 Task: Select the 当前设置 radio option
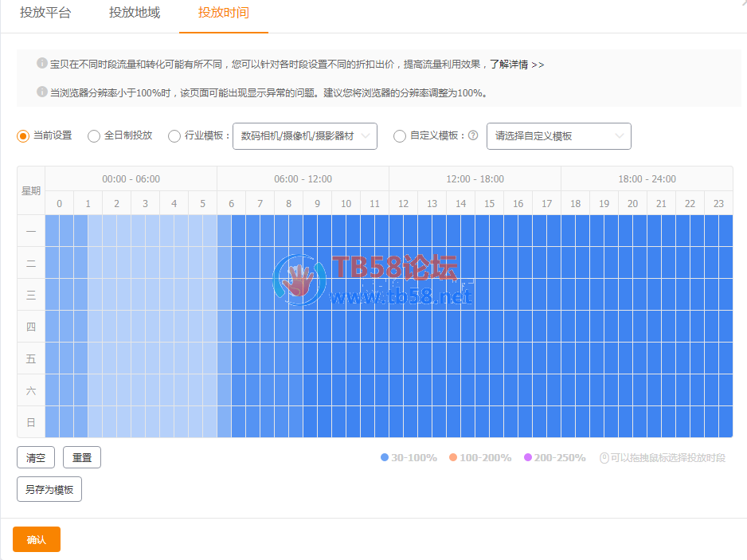tap(23, 136)
